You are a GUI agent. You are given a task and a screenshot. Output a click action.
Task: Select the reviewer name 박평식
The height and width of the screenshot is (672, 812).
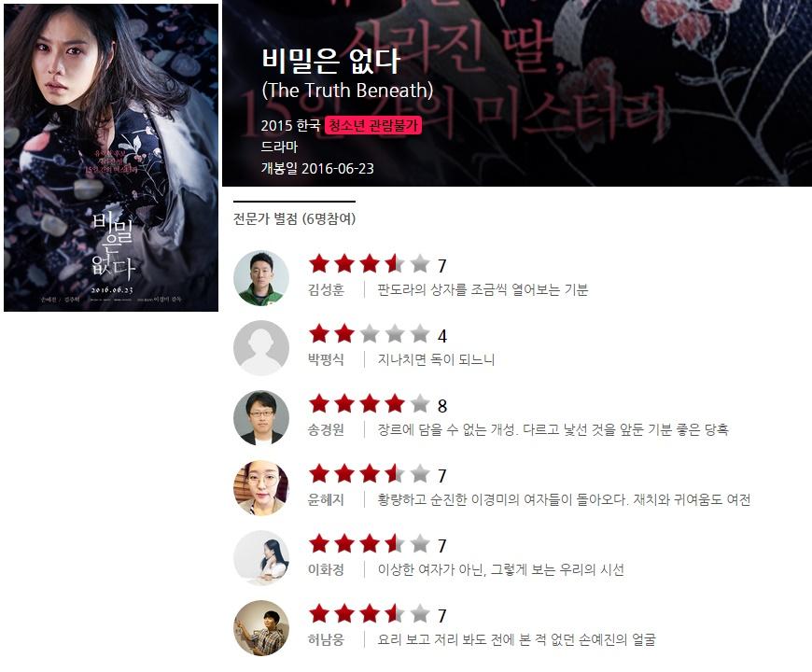tap(326, 359)
